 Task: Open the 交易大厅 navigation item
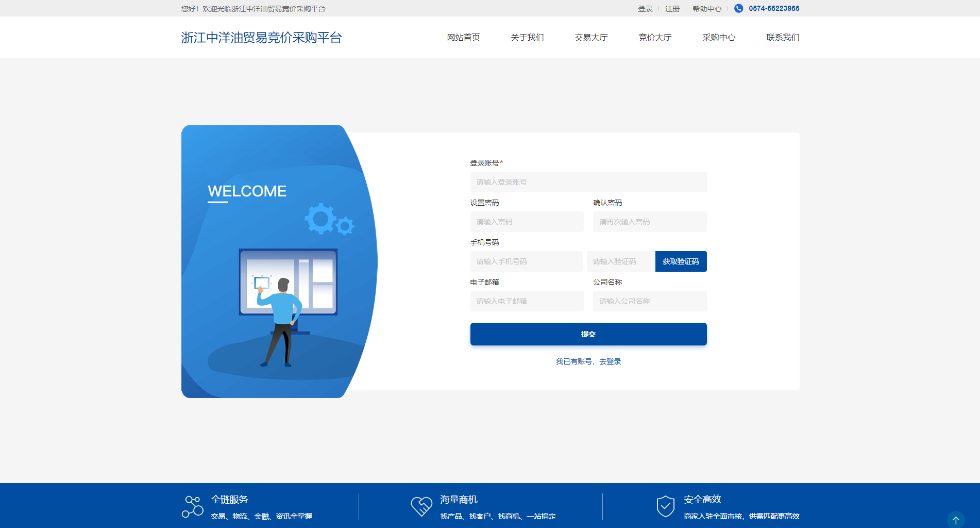pyautogui.click(x=591, y=37)
